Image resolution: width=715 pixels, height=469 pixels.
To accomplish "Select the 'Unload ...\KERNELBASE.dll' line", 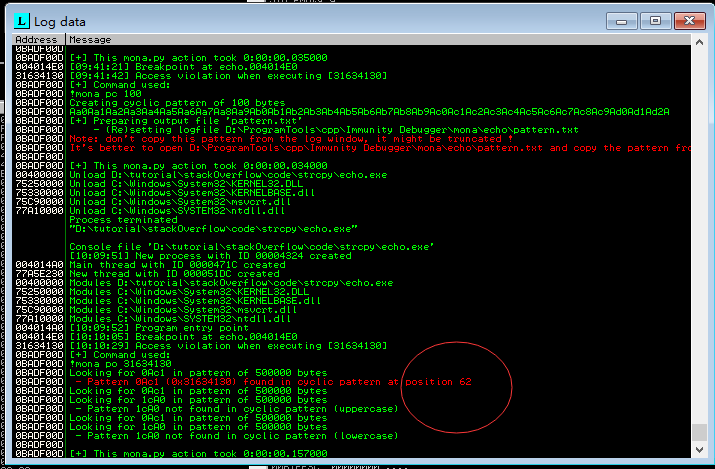I will coord(192,193).
